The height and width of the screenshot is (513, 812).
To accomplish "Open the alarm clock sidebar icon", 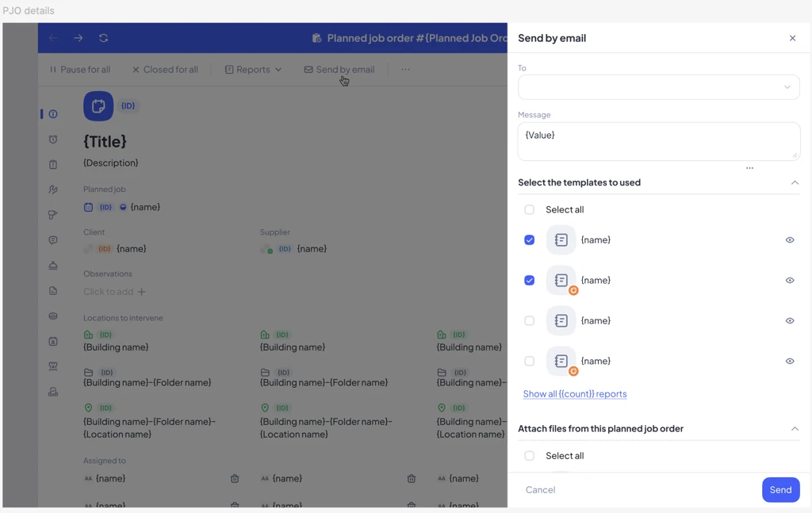I will point(53,140).
